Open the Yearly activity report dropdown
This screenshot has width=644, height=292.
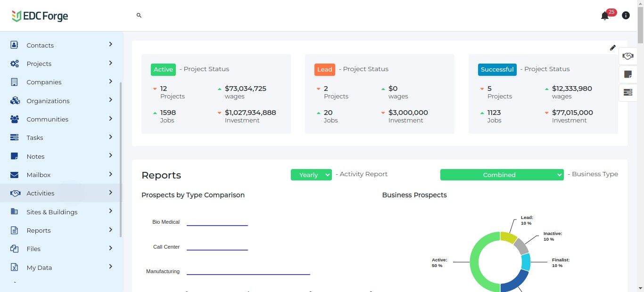(x=311, y=175)
